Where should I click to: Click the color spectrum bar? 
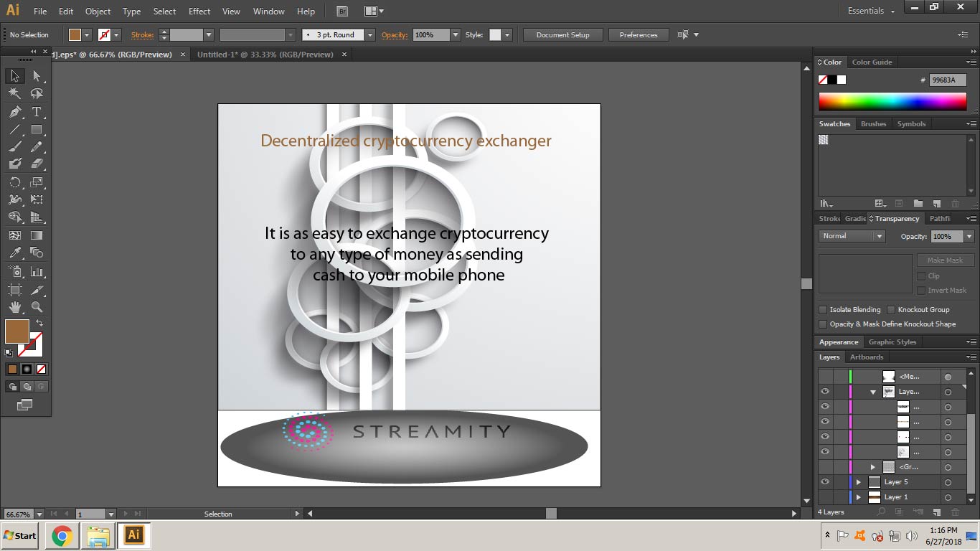tap(892, 101)
